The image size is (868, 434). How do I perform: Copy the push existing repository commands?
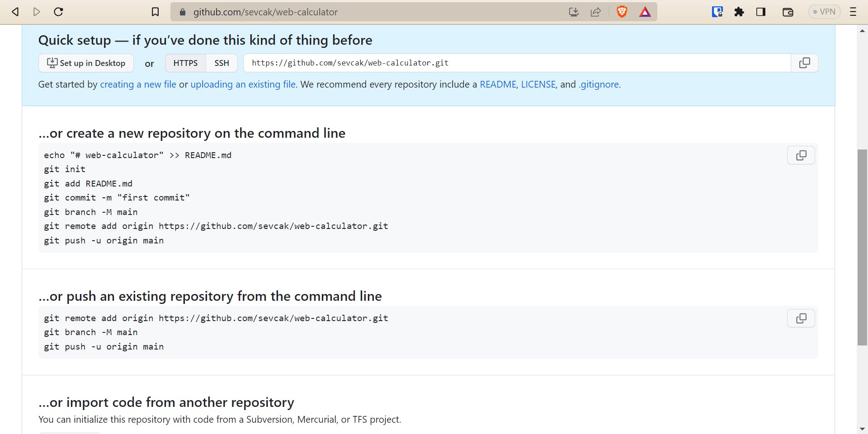tap(801, 318)
